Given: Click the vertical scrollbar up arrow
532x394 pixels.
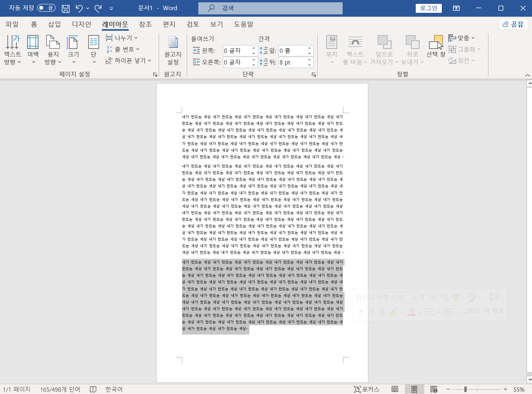Looking at the screenshot, I should click(529, 83).
